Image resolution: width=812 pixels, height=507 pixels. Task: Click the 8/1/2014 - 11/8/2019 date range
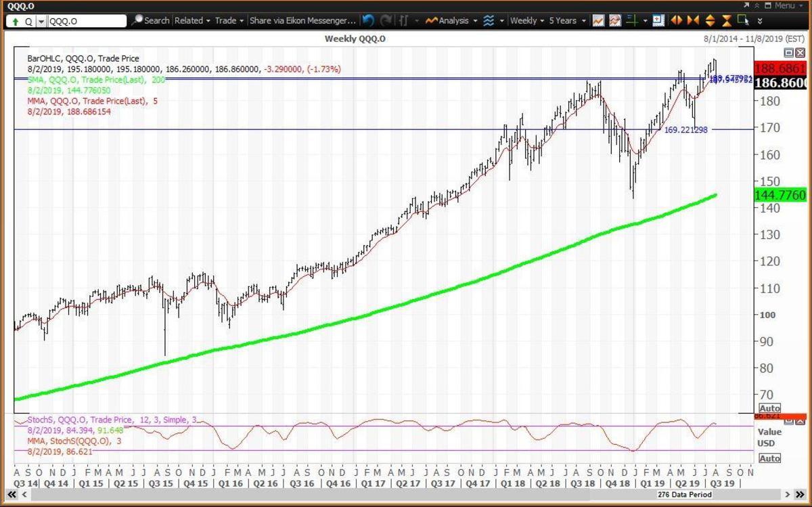click(754, 39)
